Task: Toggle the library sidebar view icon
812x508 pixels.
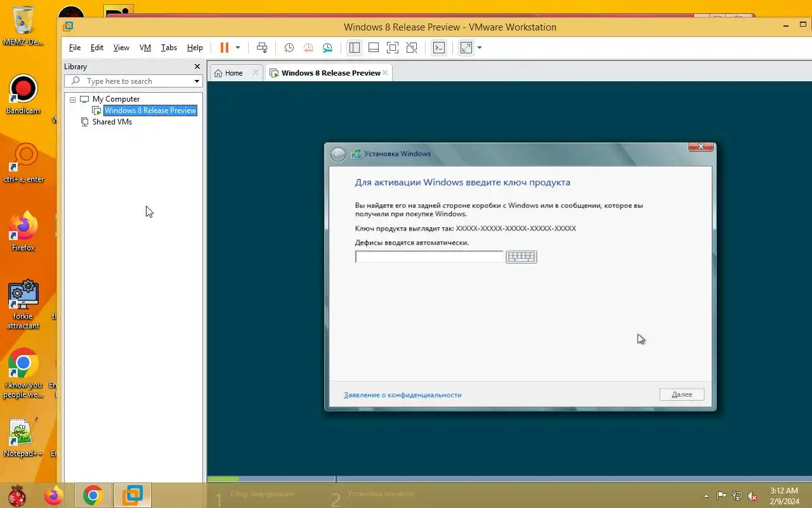Action: tap(355, 48)
